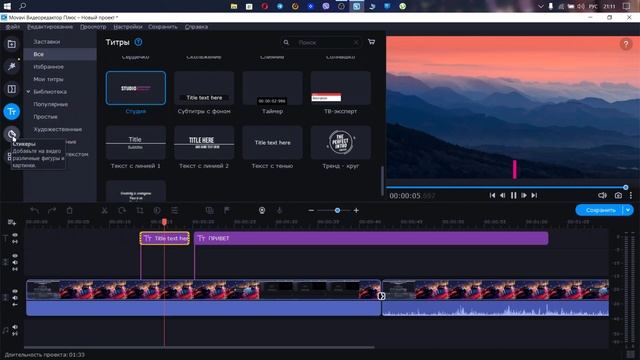Screen dimensions: 640x360
Task: Open the color adjustments icon
Action: 157,210
